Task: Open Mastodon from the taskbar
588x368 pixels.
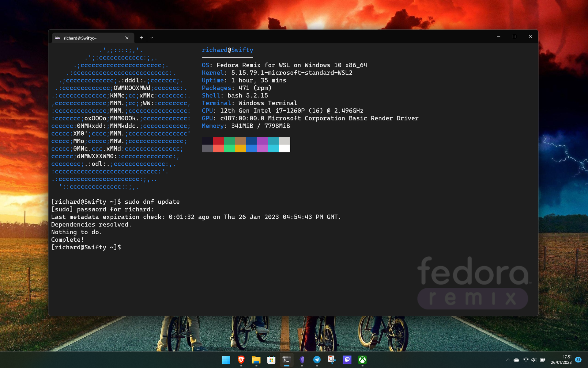Action: tap(347, 360)
